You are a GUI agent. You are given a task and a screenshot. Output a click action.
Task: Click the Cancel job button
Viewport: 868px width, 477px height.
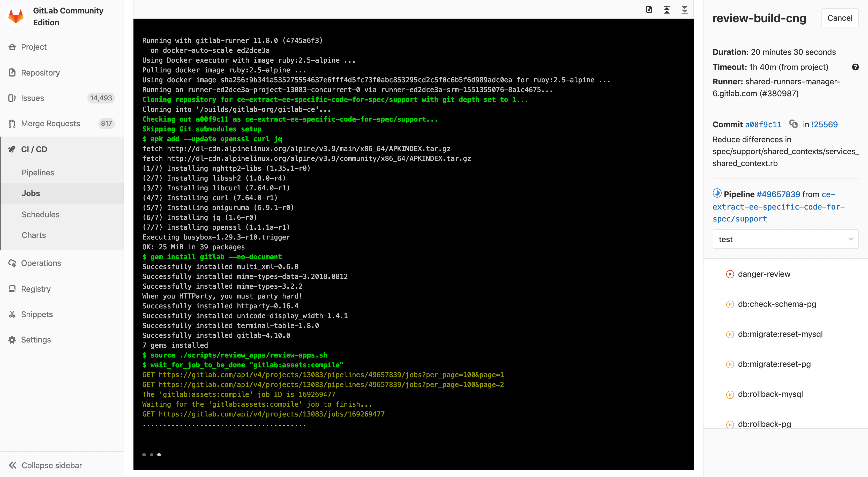(839, 18)
